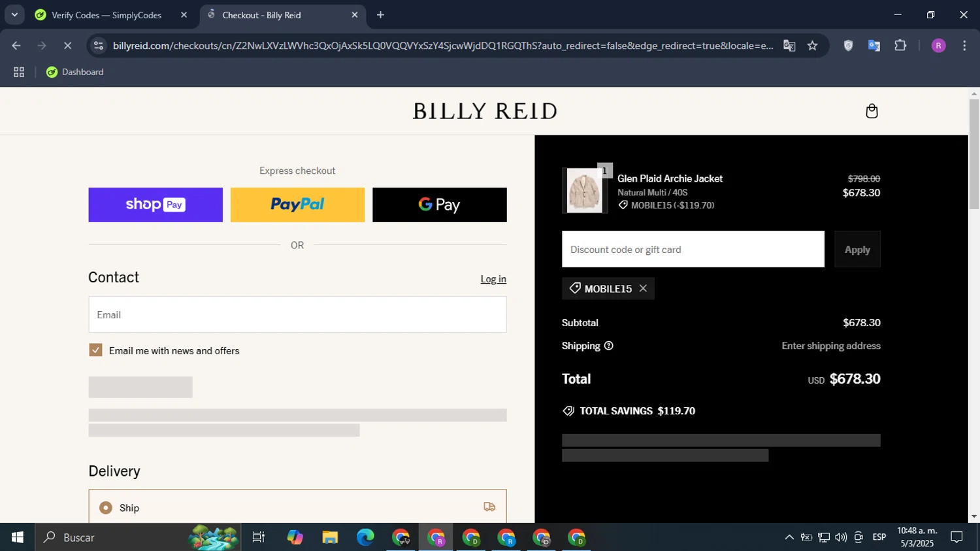Pay with the Google Pay button
This screenshot has height=551, width=980.
[x=439, y=205]
